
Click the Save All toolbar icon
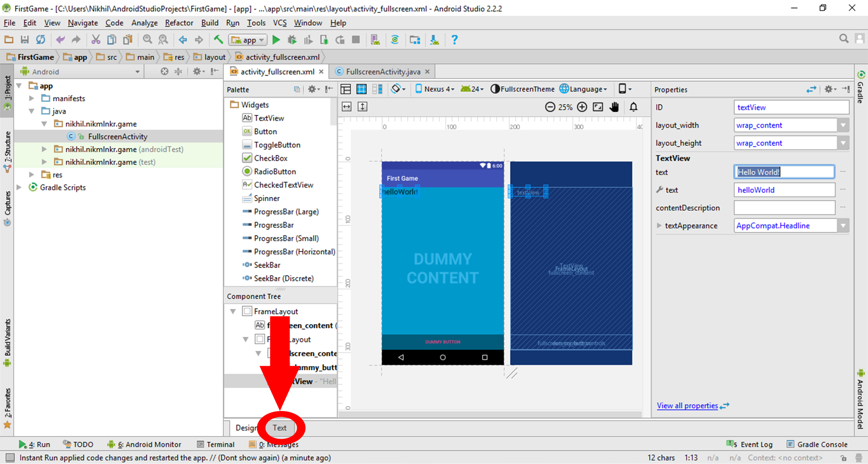tap(25, 40)
